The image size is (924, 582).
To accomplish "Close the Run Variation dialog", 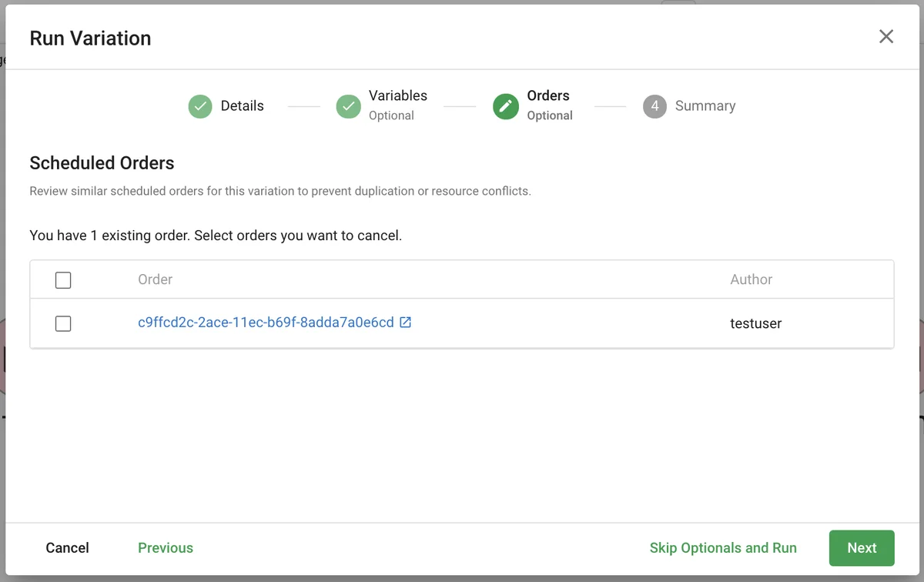I will click(886, 37).
